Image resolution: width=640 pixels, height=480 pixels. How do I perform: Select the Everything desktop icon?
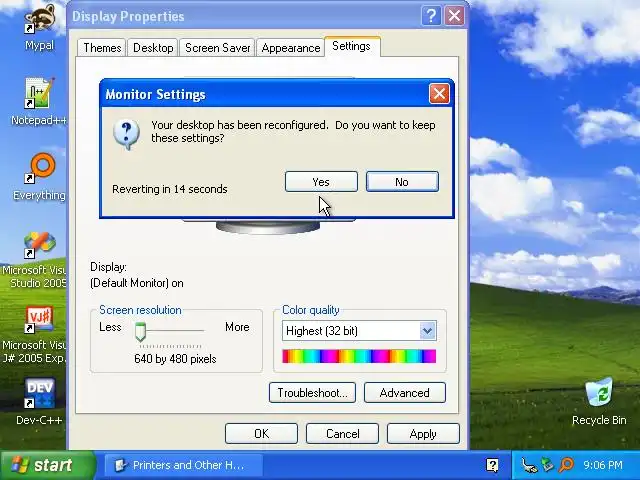coord(40,177)
